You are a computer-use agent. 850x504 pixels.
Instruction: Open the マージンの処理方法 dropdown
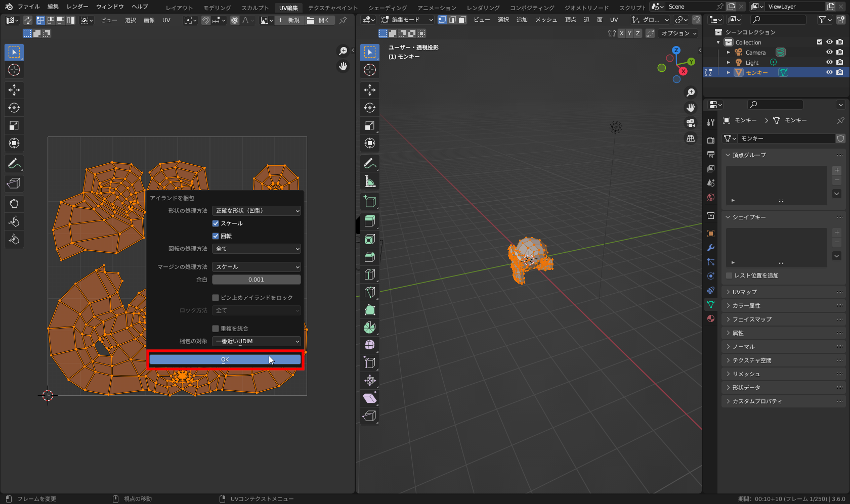pos(257,267)
